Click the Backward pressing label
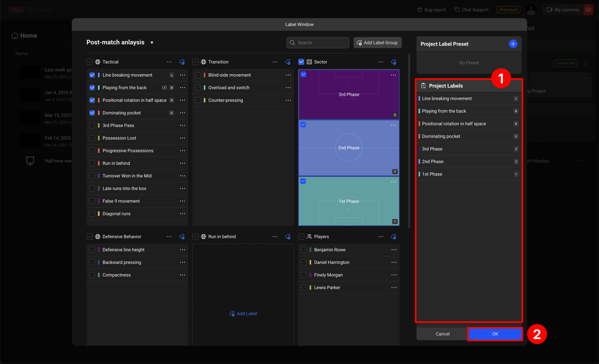The height and width of the screenshot is (364, 599). (x=122, y=262)
